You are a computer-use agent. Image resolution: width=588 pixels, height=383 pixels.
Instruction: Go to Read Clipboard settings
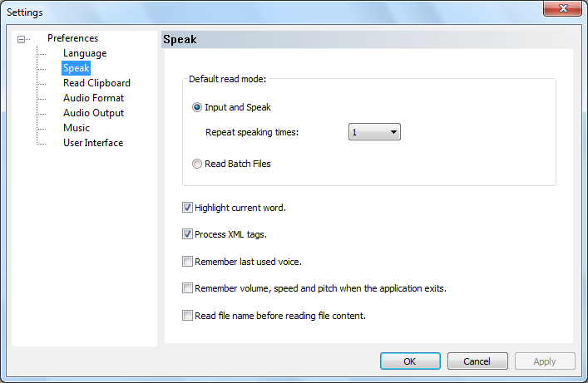[96, 83]
